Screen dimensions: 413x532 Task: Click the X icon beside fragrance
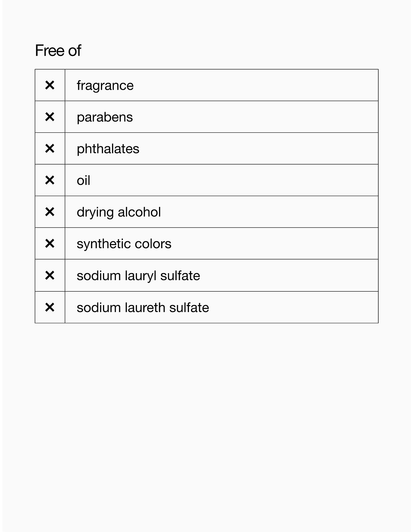[x=50, y=85]
